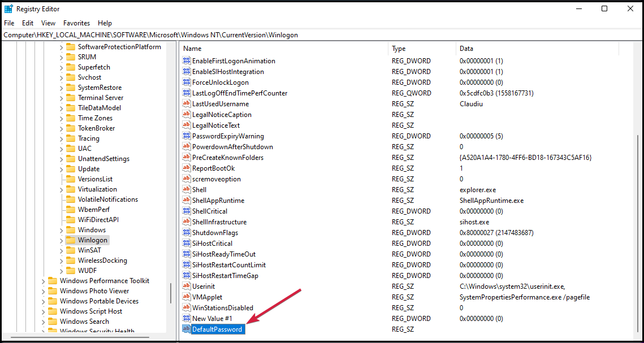
Task: Sort values by the Type column header
Action: point(422,49)
